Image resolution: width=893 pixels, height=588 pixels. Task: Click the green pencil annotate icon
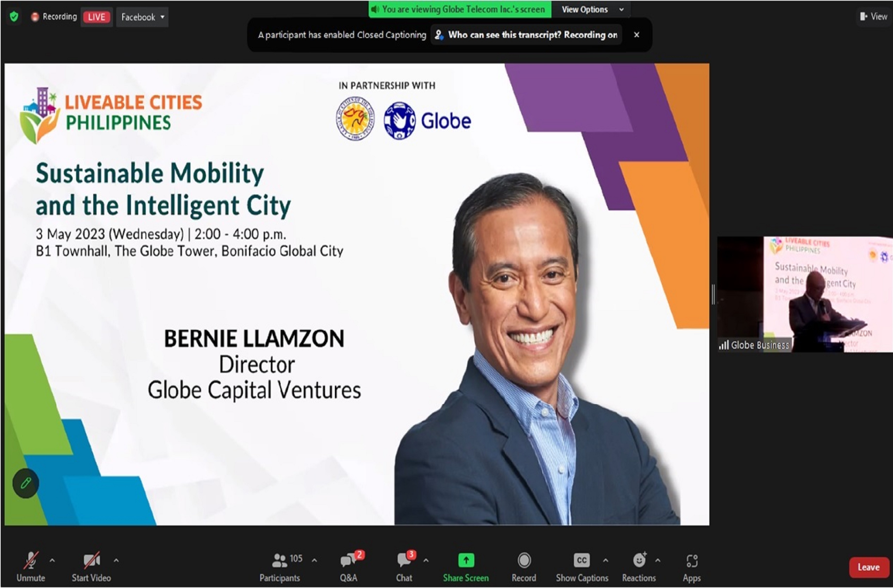point(25,483)
